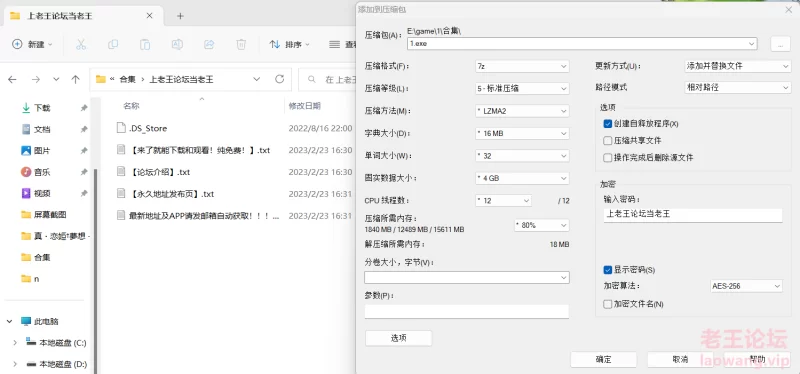The height and width of the screenshot is (374, 800).
Task: Toggle 加密文件名 checkbox
Action: (x=607, y=304)
